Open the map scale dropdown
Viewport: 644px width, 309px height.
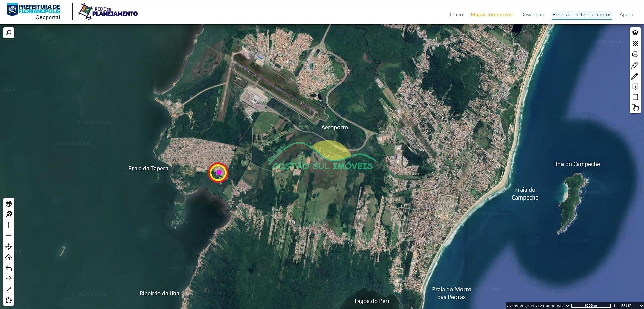click(641, 306)
